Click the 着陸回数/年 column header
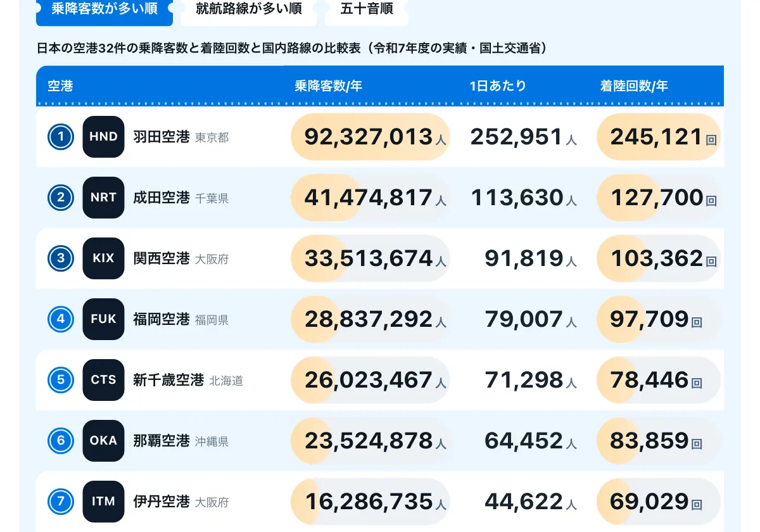This screenshot has width=760, height=532. click(x=634, y=85)
